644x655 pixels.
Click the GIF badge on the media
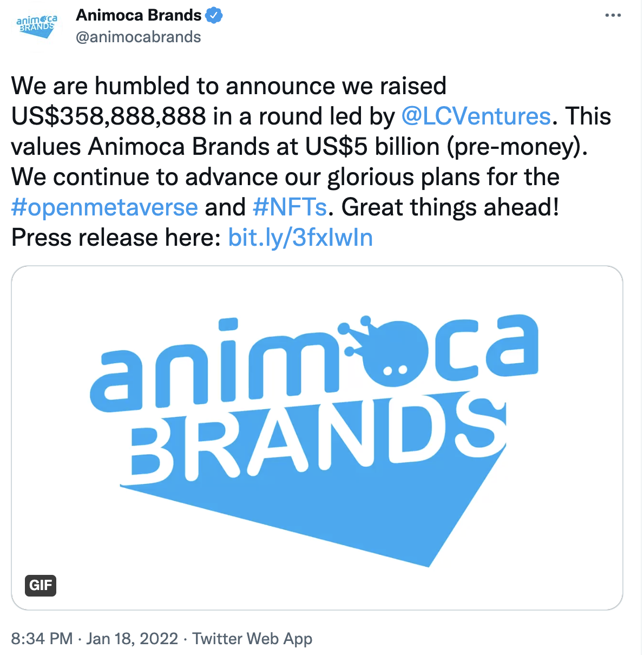click(x=41, y=585)
